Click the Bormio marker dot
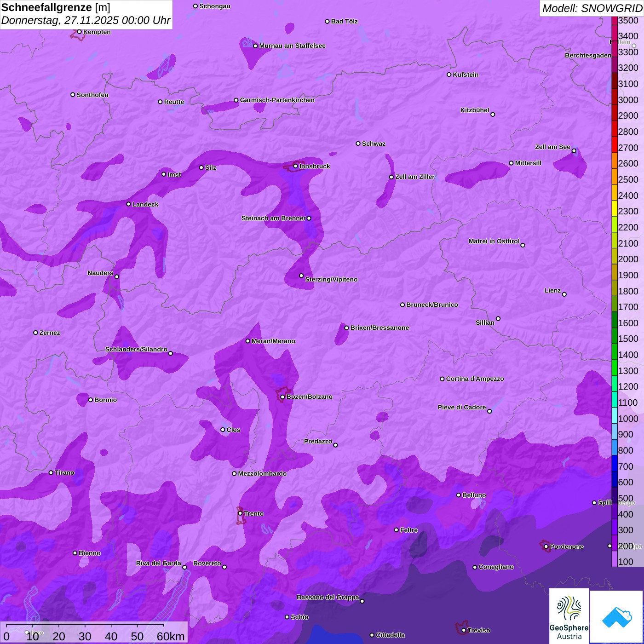This screenshot has width=644, height=644. 91,400
